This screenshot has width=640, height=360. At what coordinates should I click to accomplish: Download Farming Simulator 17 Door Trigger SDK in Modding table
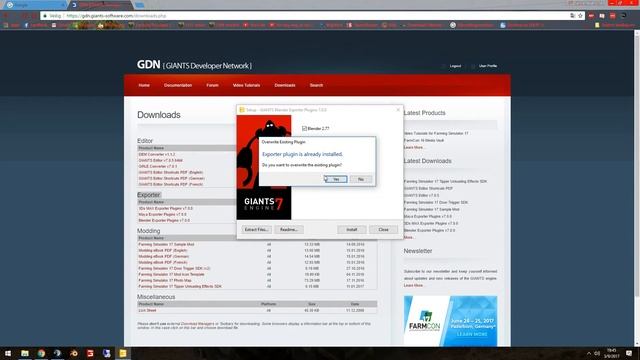coord(174,269)
